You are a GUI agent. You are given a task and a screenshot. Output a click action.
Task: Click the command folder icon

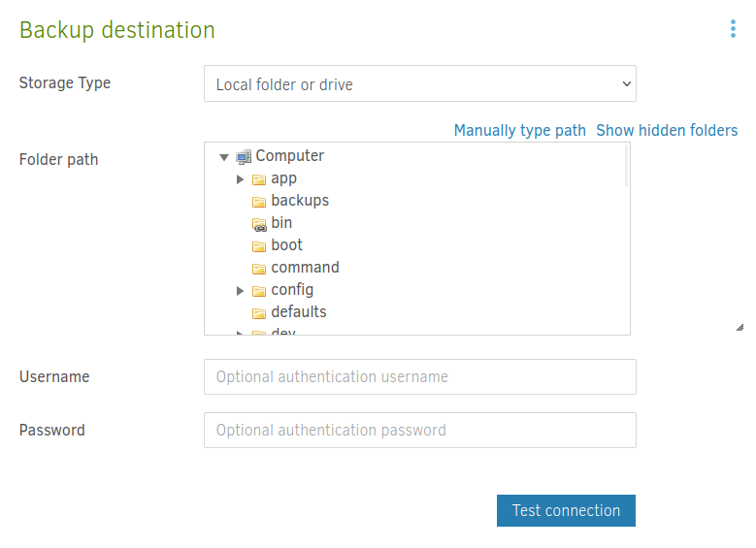(259, 269)
